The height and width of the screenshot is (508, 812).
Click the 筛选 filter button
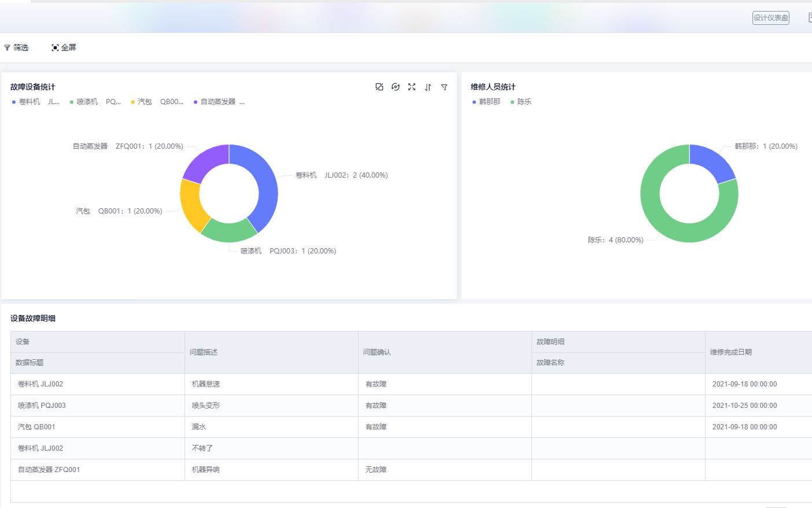click(16, 47)
